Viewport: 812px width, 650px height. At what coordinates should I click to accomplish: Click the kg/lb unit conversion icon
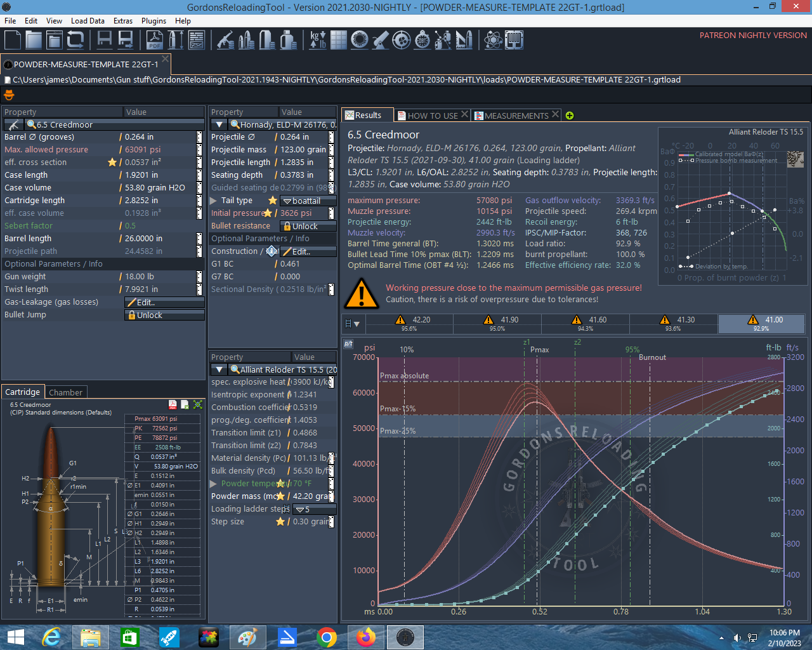pos(318,41)
